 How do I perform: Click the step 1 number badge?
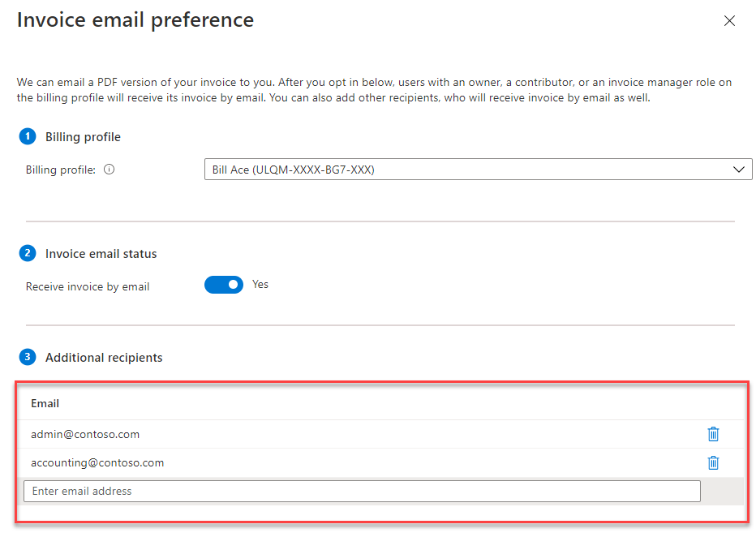[x=28, y=136]
